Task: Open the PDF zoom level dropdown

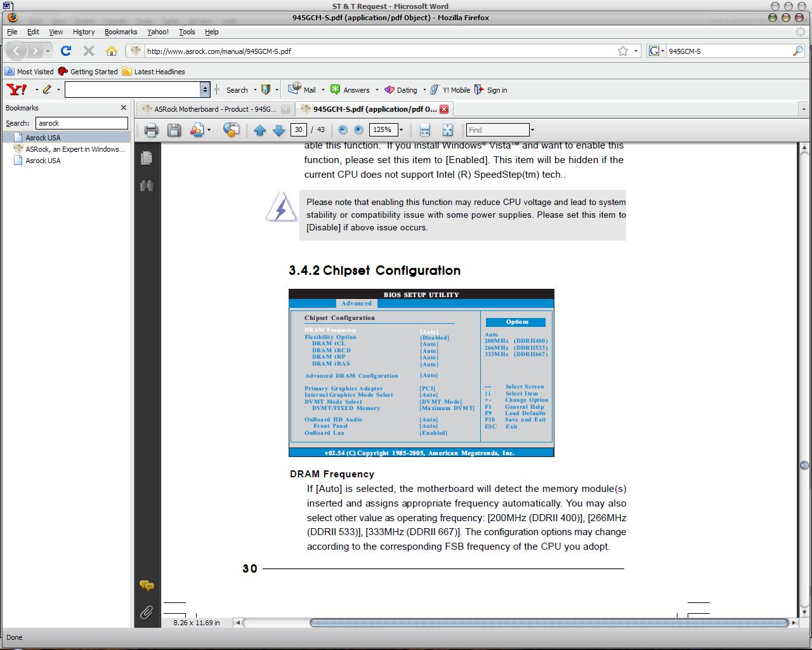Action: point(401,130)
